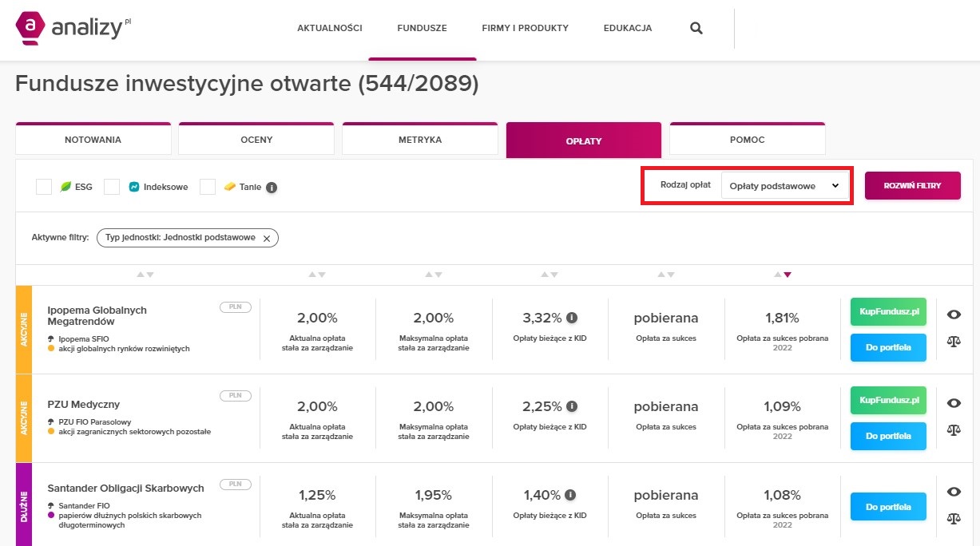Open the PZU Medyczny fund page
The height and width of the screenshot is (546, 980).
point(84,404)
